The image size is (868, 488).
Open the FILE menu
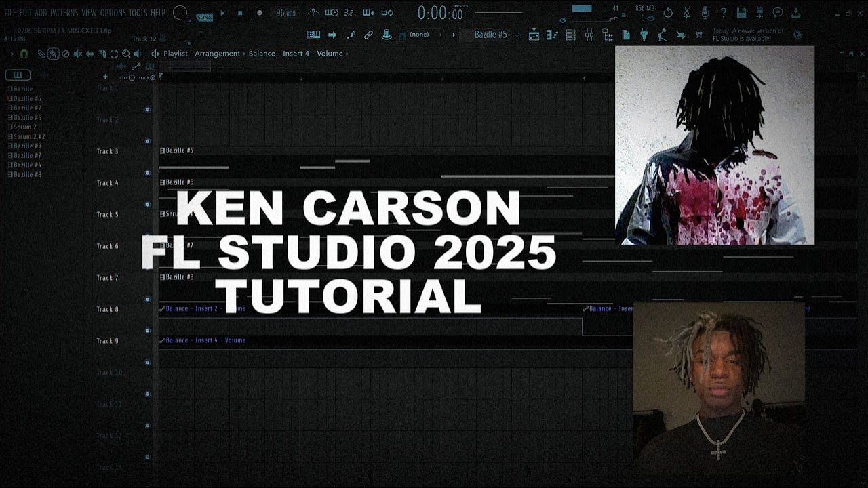pyautogui.click(x=10, y=13)
